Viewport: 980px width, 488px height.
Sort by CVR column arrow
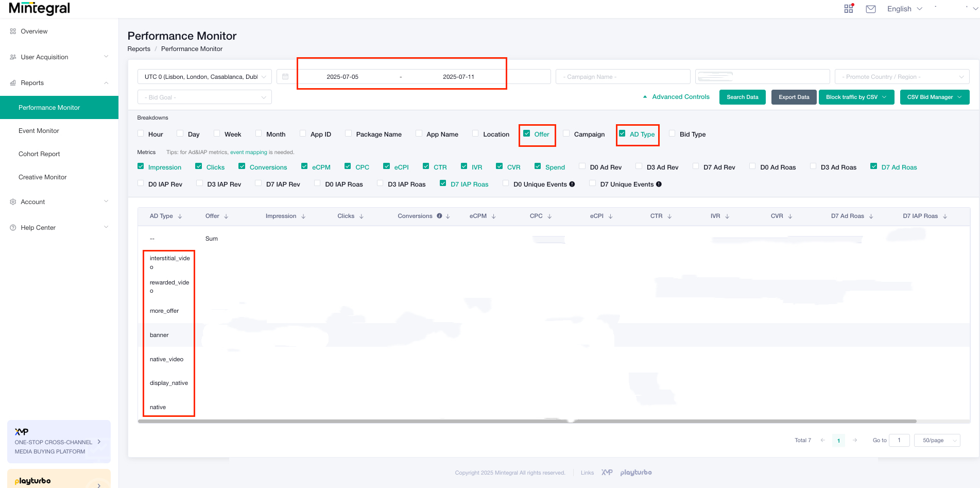coord(790,216)
